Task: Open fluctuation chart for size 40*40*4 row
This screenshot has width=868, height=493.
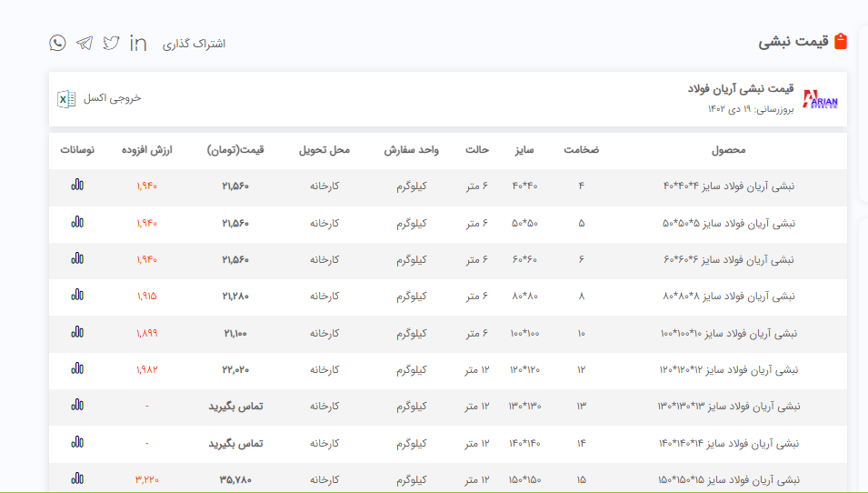Action: 77,186
